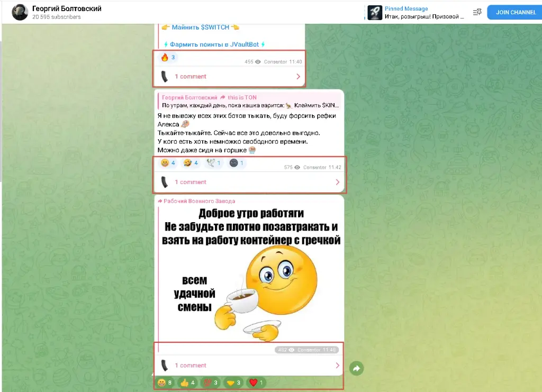Click the rocket thumbnail of the pinned message
Screen dimensions: 542x392
[374, 13]
